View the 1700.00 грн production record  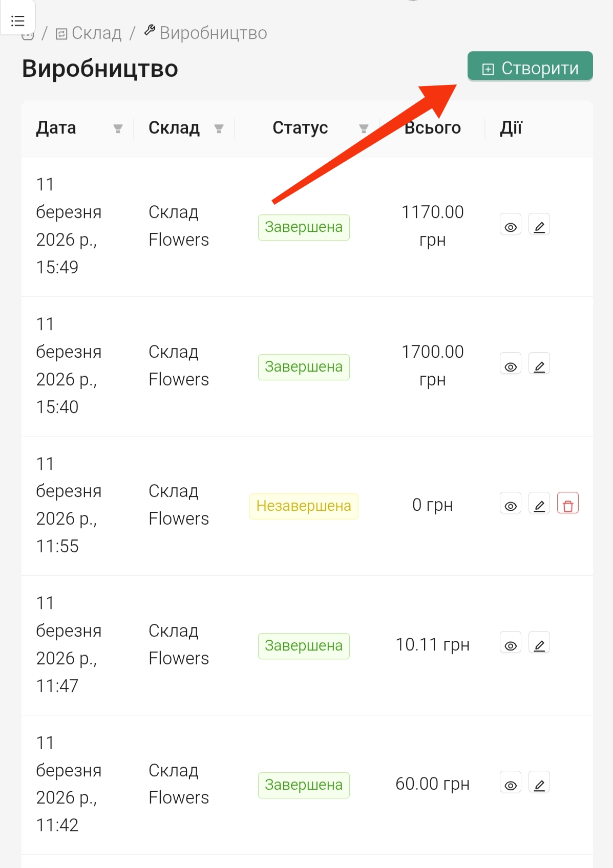pos(511,365)
